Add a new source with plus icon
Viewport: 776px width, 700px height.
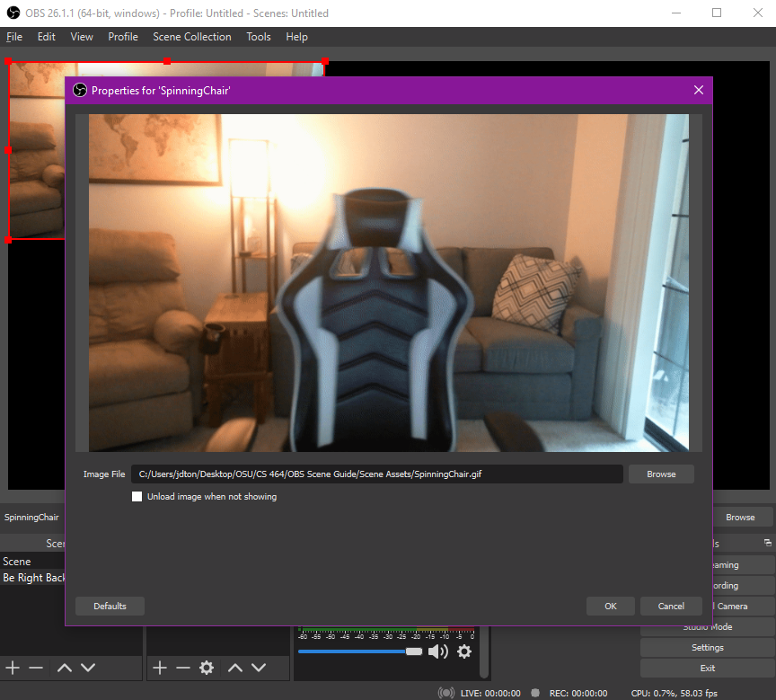coord(160,668)
